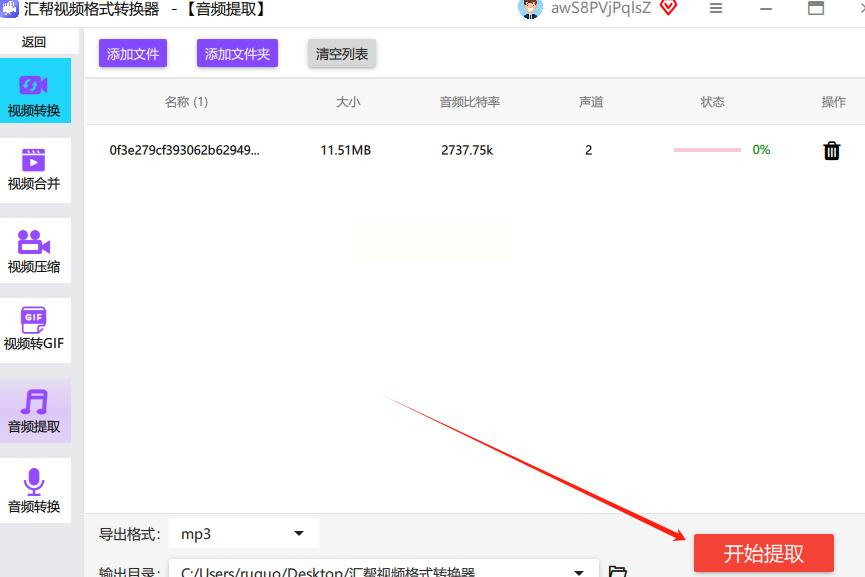The image size is (865, 577).
Task: Open the 视频转GIF sidebar tool
Action: 34,330
